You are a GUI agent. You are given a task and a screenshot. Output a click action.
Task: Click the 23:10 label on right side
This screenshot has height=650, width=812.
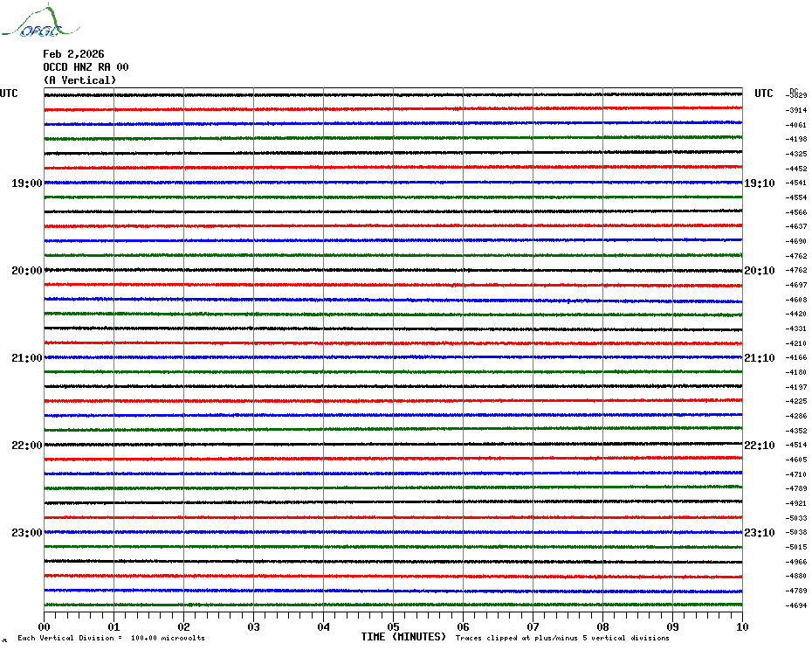(x=759, y=533)
